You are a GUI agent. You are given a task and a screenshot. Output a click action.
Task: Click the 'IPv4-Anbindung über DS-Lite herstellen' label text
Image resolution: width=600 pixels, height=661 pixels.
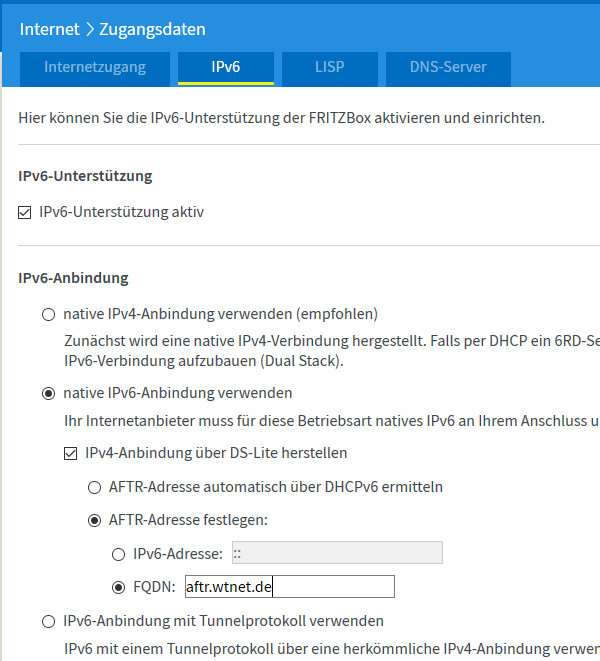pos(217,453)
